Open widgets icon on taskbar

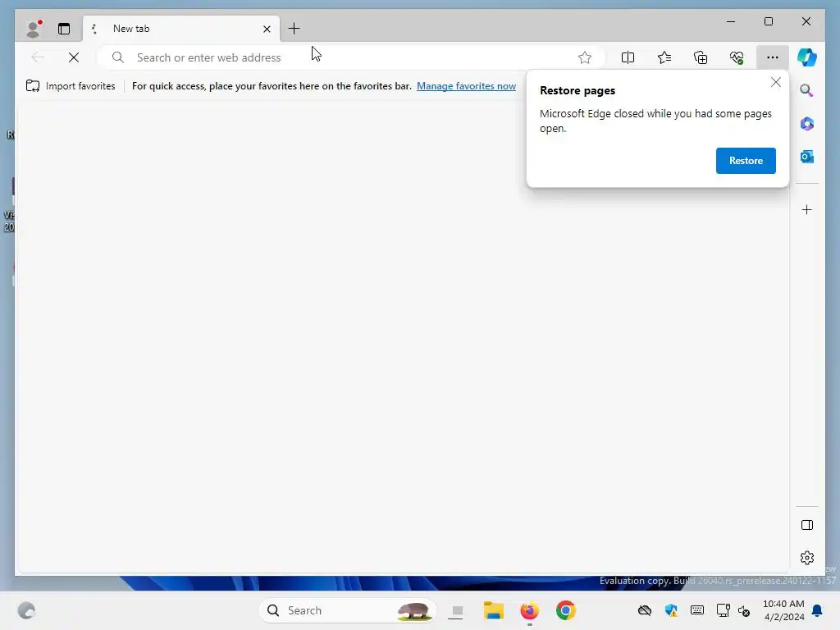coord(26,610)
